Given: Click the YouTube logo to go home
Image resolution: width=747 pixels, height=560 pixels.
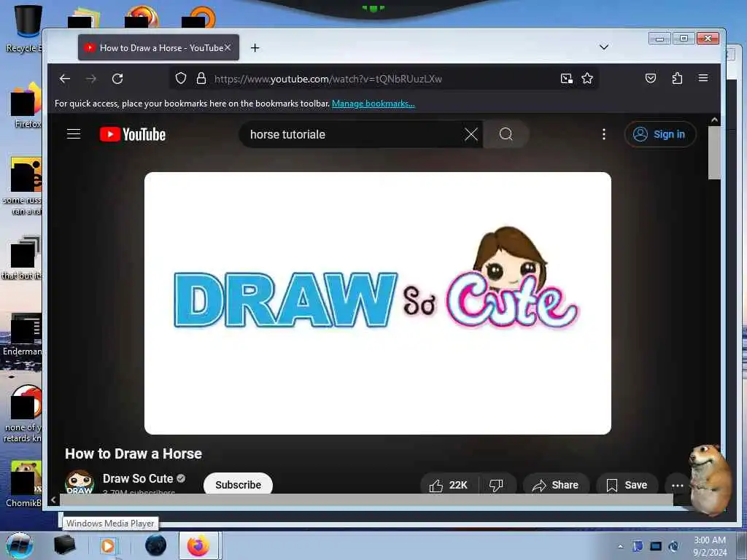Looking at the screenshot, I should (133, 134).
